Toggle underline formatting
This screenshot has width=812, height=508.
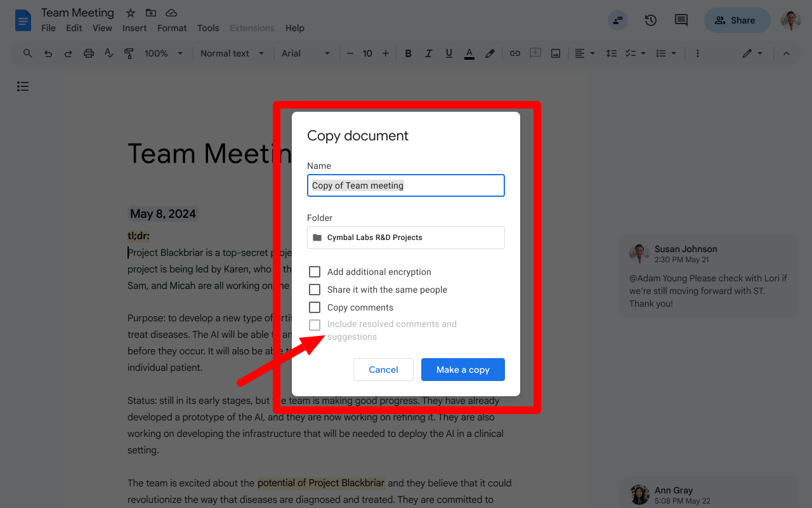pos(449,53)
